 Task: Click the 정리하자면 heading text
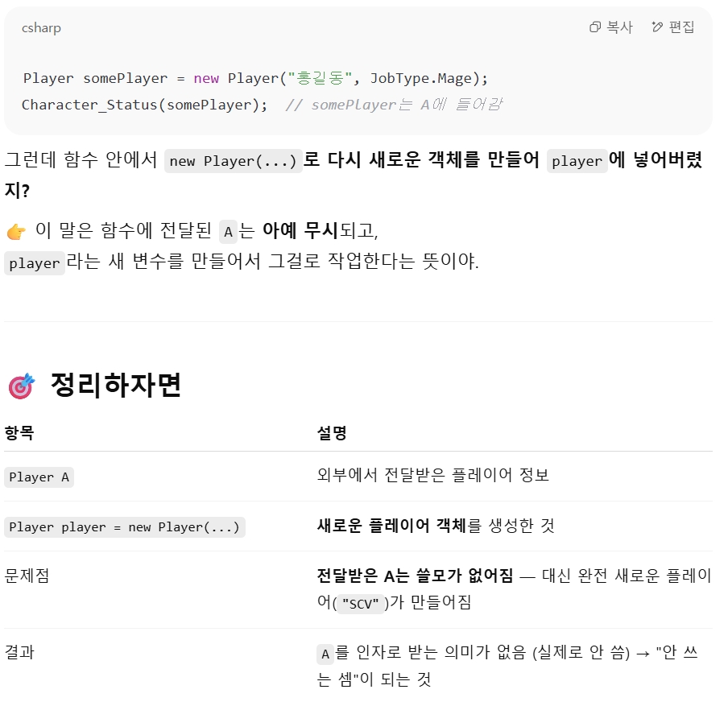pos(115,385)
